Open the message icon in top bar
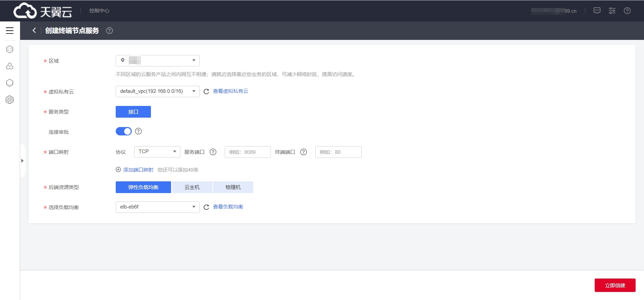Viewport: 644px width, 300px height. coord(597,11)
